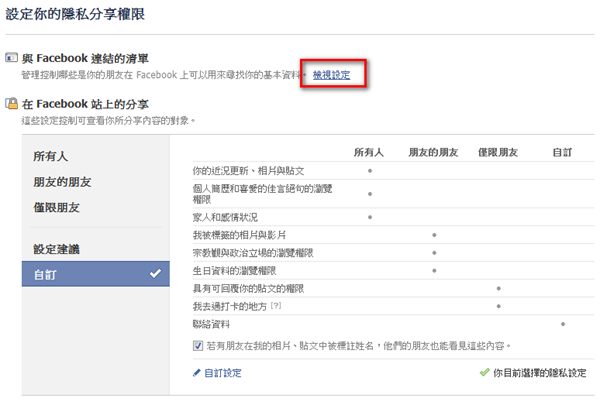Open 自訂設定 customize link
600x405 pixels.
[x=223, y=372]
